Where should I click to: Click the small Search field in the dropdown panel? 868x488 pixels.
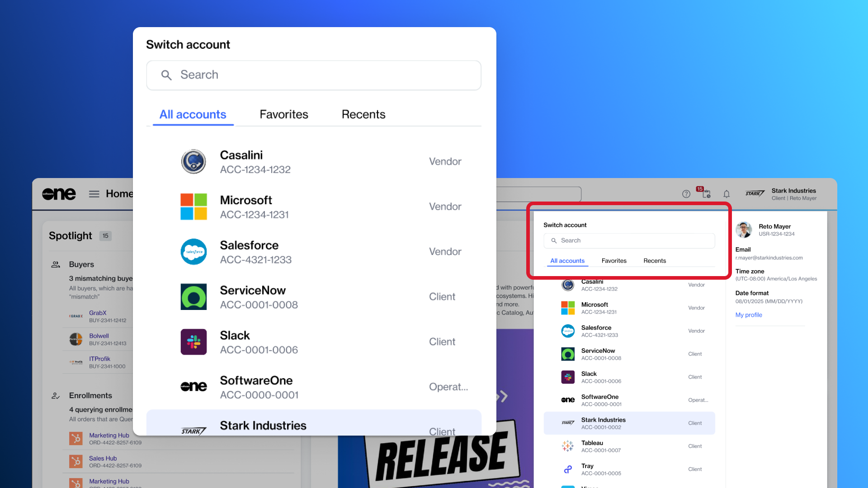pyautogui.click(x=629, y=240)
